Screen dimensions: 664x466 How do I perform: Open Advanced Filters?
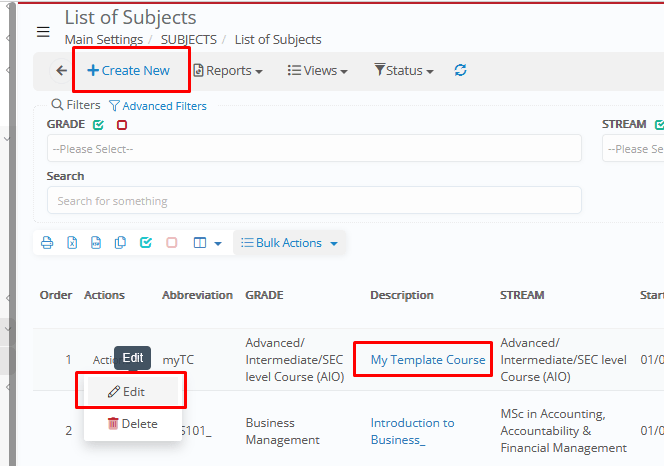pyautogui.click(x=158, y=106)
